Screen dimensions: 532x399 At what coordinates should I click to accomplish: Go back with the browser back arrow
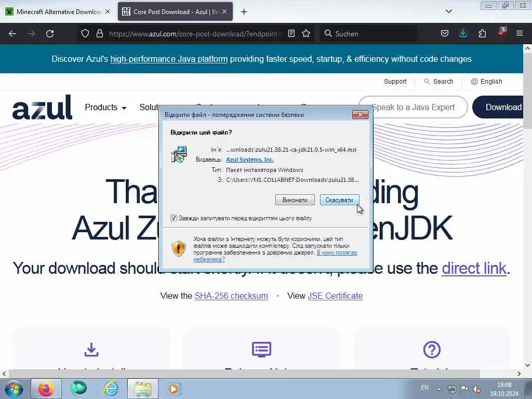click(12, 34)
